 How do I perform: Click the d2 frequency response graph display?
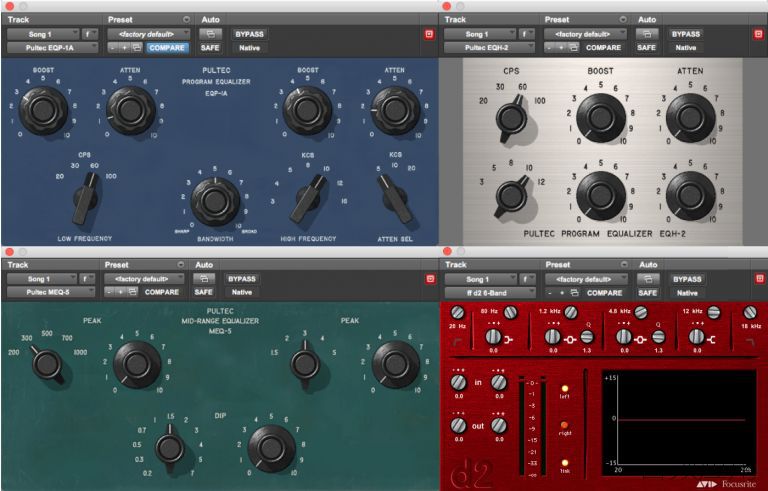(680, 422)
